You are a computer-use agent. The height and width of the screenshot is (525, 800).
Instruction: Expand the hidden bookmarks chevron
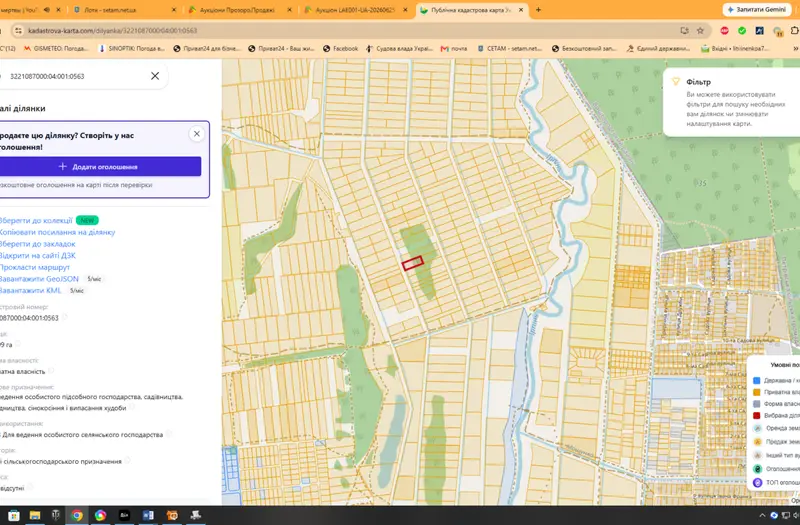pyautogui.click(x=795, y=48)
